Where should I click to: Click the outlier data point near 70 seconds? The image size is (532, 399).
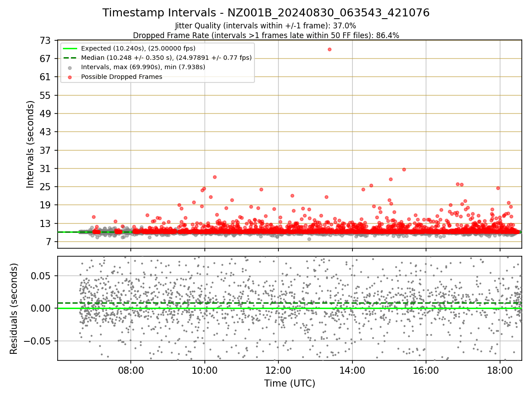[329, 49]
